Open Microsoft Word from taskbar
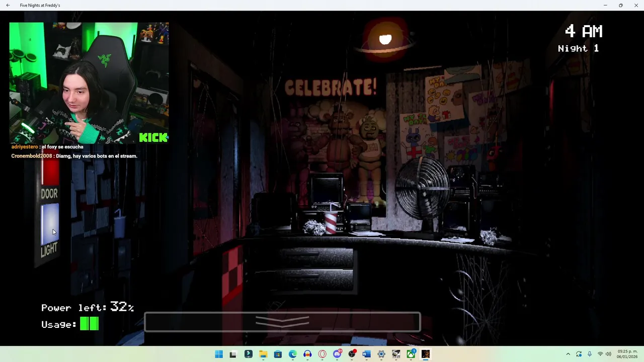Image resolution: width=644 pixels, height=362 pixels. click(x=366, y=354)
